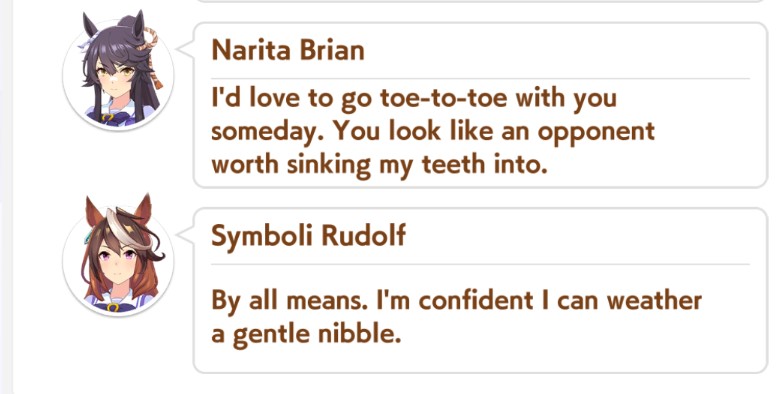The width and height of the screenshot is (781, 394).
Task: Select Symboli Rudolf's entire chat bubble
Action: 480,290
